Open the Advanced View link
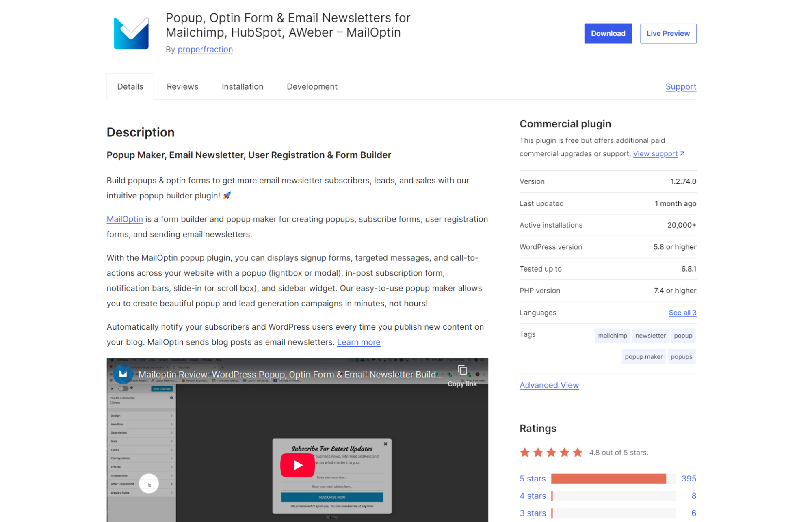This screenshot has width=812, height=522. [549, 385]
